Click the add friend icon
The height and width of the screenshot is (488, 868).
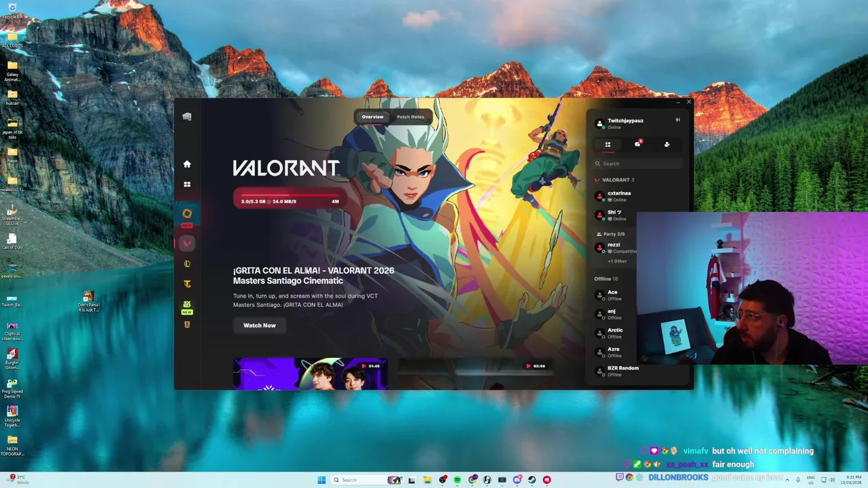pyautogui.click(x=667, y=144)
